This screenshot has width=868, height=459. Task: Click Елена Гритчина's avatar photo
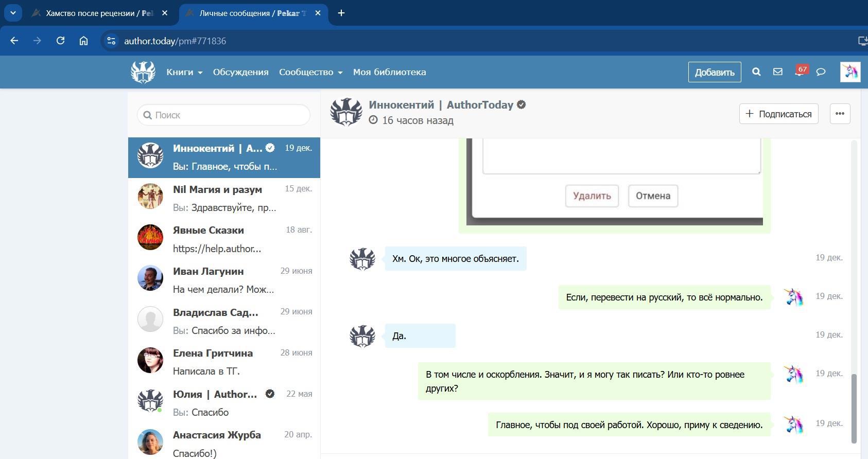tap(150, 360)
